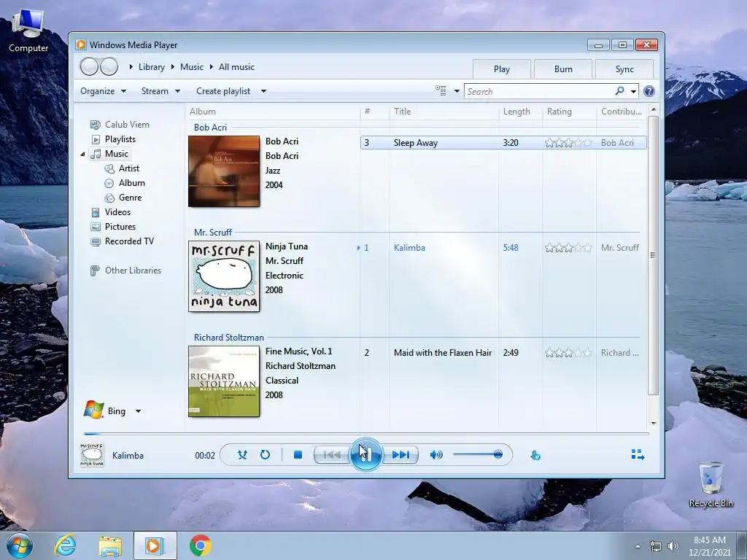The height and width of the screenshot is (560, 747).
Task: Open the Recycle Bin desktop icon
Action: click(711, 484)
